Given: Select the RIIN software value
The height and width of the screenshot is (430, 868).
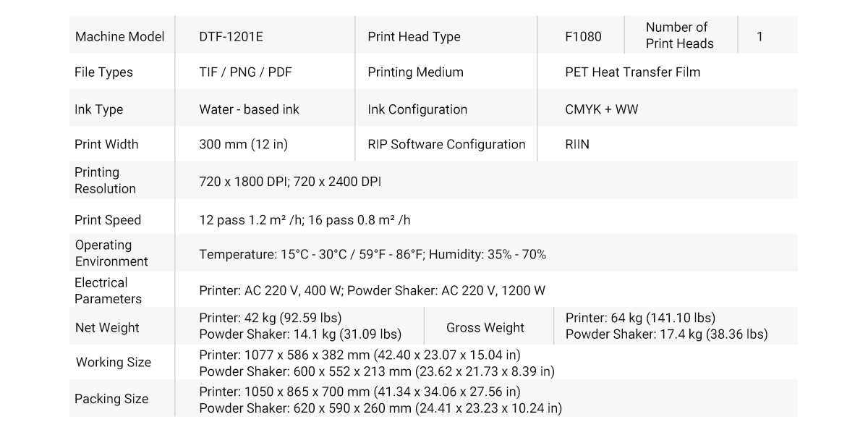Looking at the screenshot, I should tap(577, 144).
